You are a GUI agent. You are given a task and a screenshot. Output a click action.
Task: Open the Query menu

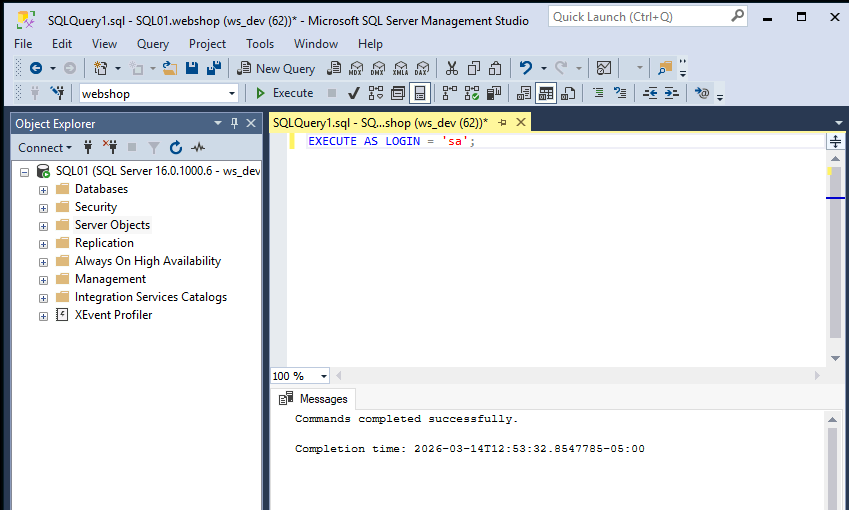click(x=153, y=44)
